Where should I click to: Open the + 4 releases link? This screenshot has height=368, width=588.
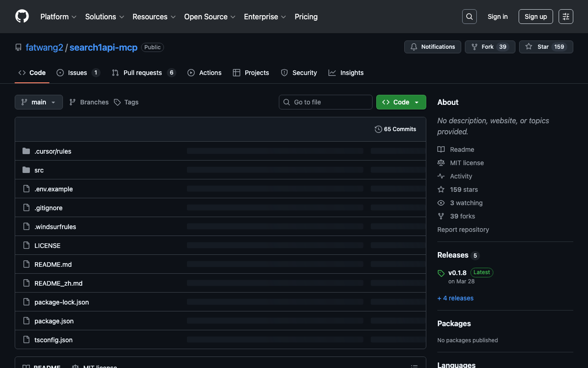pos(455,298)
